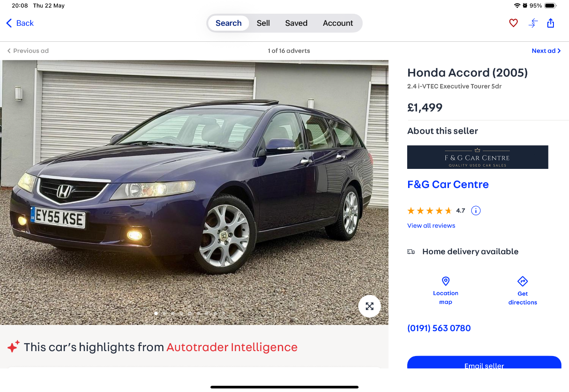View all reviews for the seller
569x392 pixels.
pyautogui.click(x=431, y=225)
